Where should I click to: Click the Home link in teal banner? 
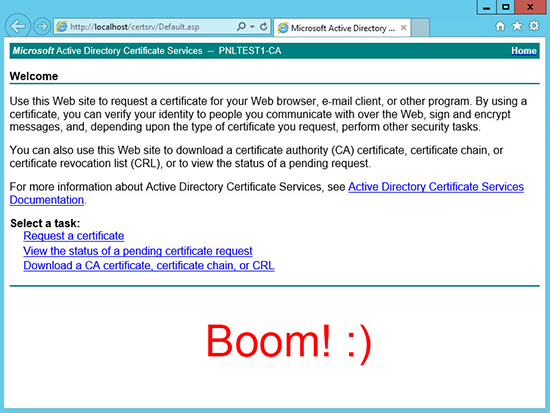(524, 51)
